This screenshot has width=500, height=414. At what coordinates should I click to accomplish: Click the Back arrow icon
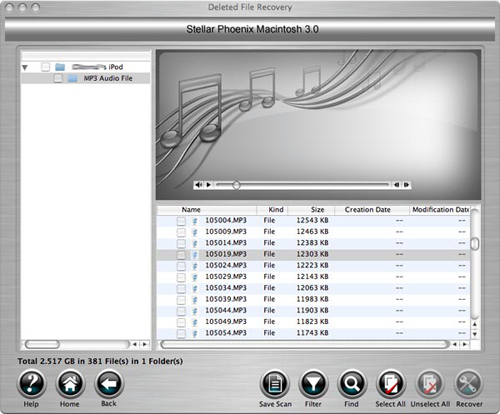(109, 384)
